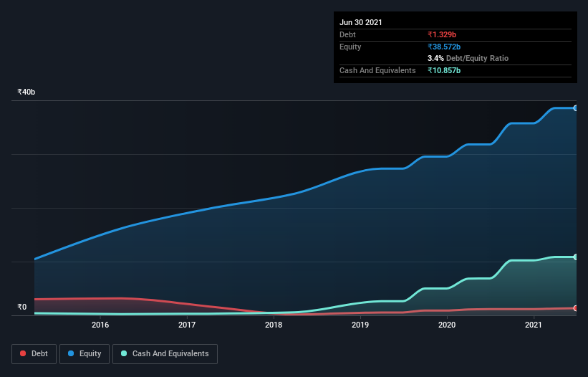Click the teal Cash data point marker
The height and width of the screenshot is (377, 588).
tap(576, 257)
